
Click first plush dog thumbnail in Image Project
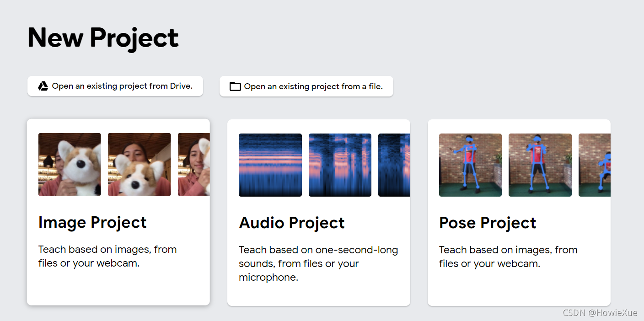(70, 165)
